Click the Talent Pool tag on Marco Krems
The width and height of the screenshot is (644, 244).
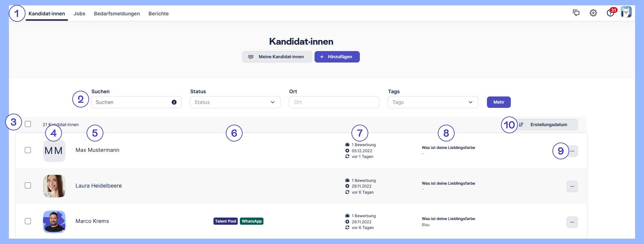click(226, 221)
